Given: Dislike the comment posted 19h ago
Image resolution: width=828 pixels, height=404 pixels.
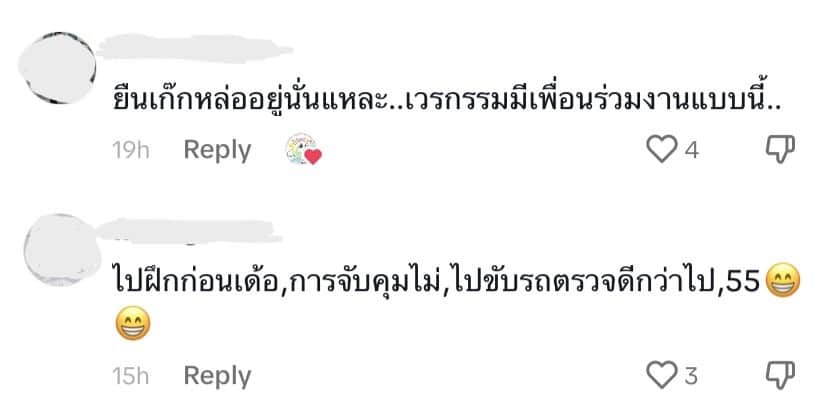Looking at the screenshot, I should (x=780, y=149).
